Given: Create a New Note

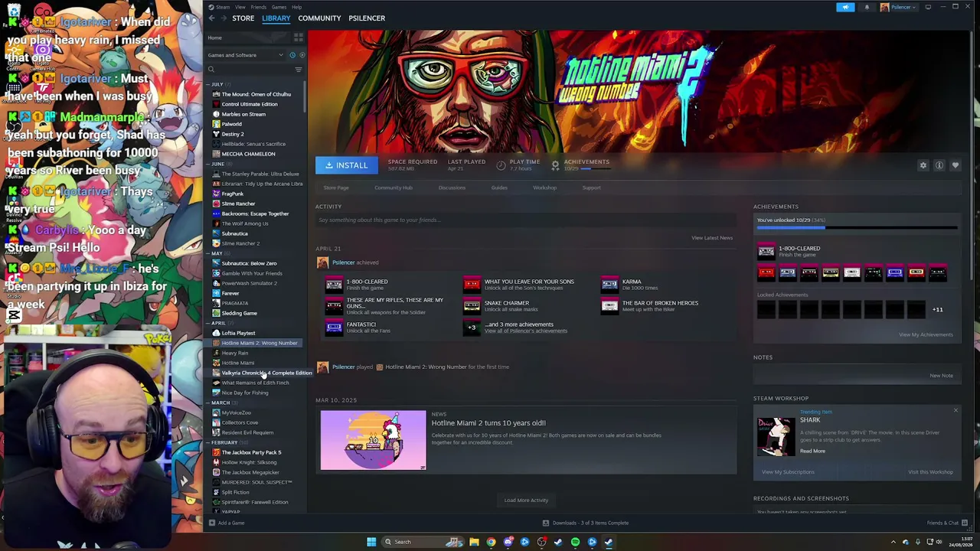Looking at the screenshot, I should click(941, 376).
